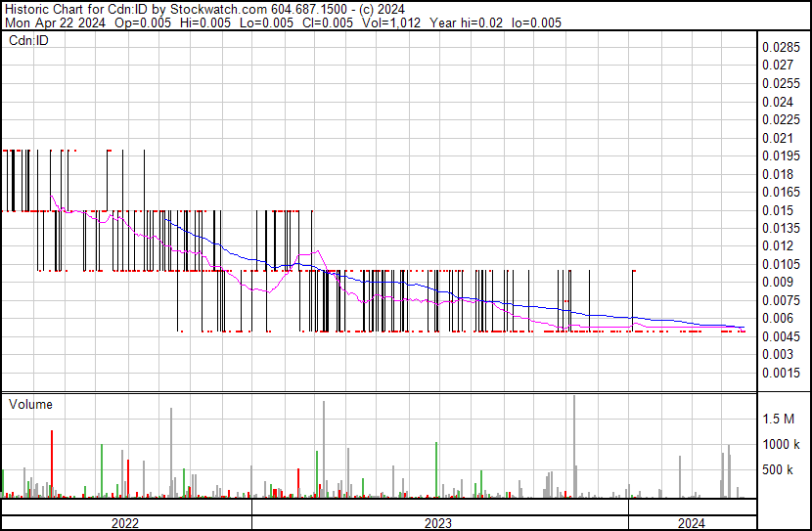Click the chart title 'Historic Chart for Cdn:ID'
The height and width of the screenshot is (531, 812).
(76, 10)
